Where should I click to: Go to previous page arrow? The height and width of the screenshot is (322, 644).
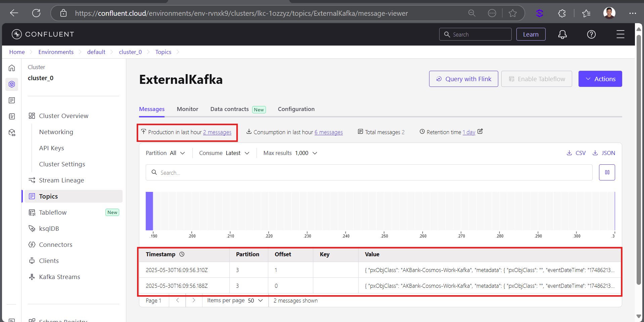pos(178,301)
